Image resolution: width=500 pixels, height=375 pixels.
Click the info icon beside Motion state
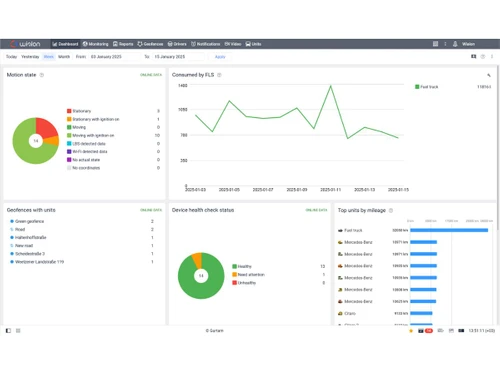point(42,75)
